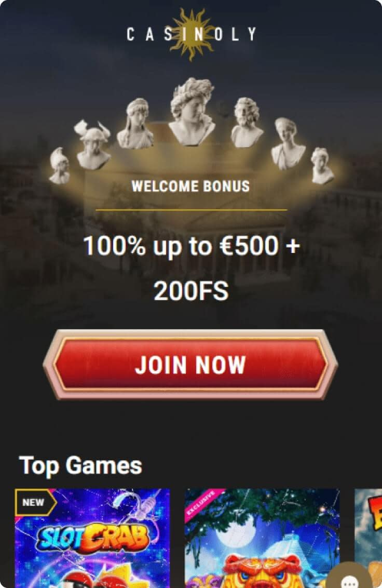Click the female bust left of center
The width and height of the screenshot is (382, 588).
[x=135, y=124]
